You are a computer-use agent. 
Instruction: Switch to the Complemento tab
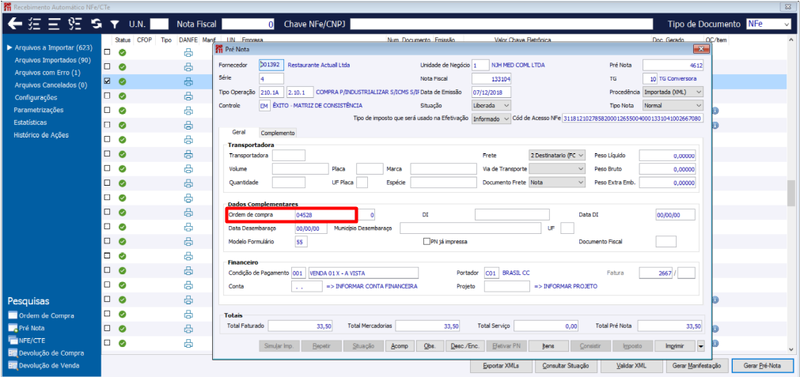(278, 133)
